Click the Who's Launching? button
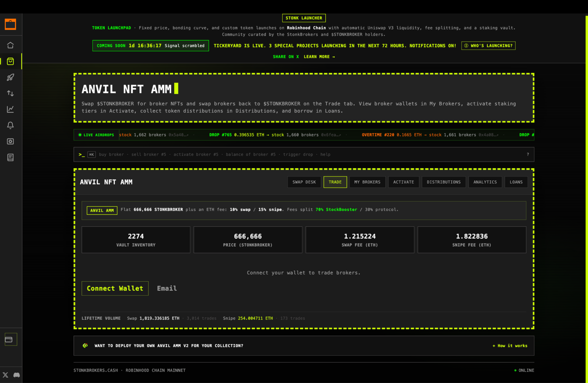588x383 pixels. tap(488, 46)
